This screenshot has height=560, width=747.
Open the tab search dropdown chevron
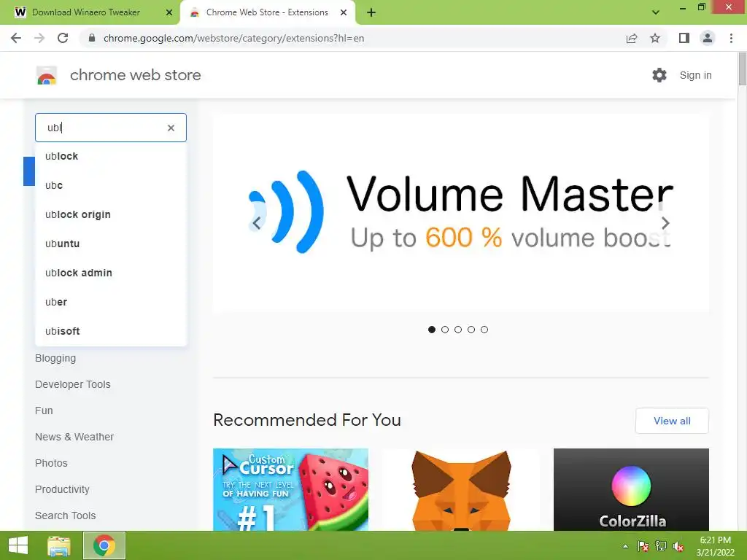(x=656, y=12)
